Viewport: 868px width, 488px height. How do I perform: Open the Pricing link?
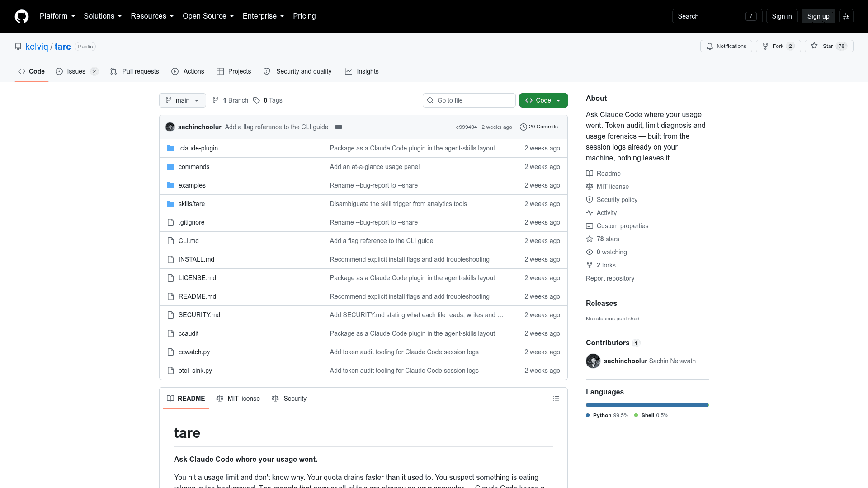pyautogui.click(x=304, y=16)
